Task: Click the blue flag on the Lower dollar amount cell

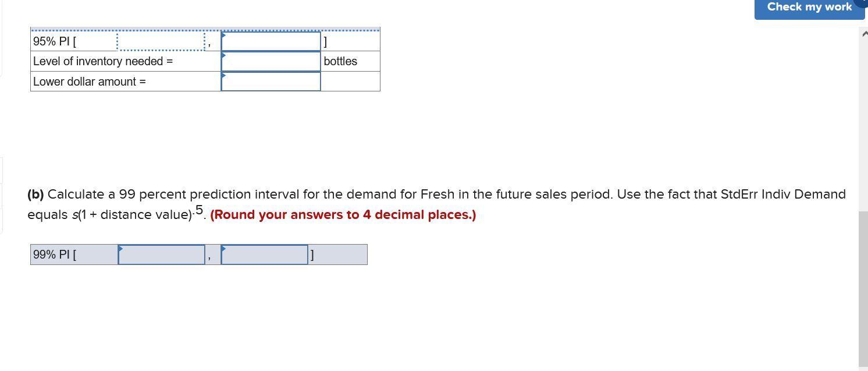Action: pos(223,76)
